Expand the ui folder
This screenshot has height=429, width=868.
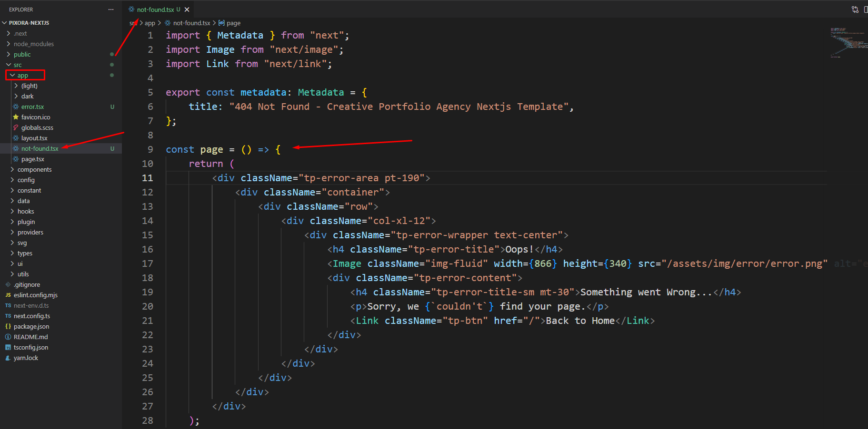pos(12,263)
